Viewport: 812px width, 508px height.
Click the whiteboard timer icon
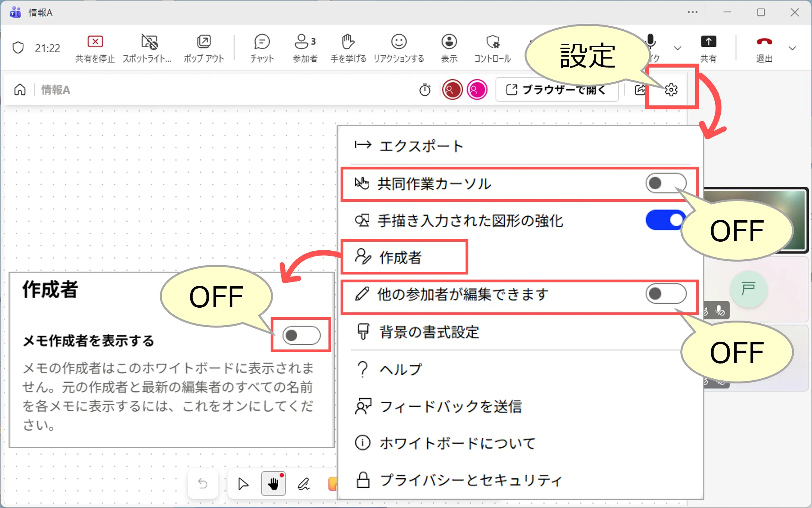click(x=425, y=90)
